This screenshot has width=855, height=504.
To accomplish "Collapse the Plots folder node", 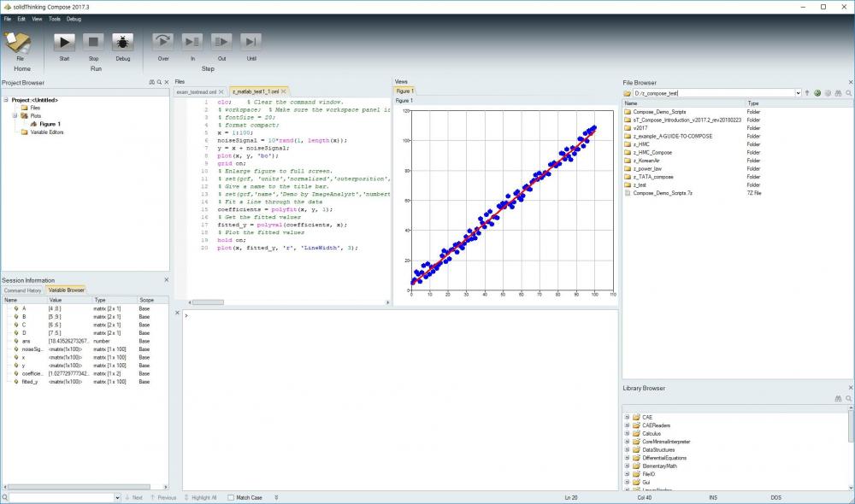I will (x=15, y=116).
